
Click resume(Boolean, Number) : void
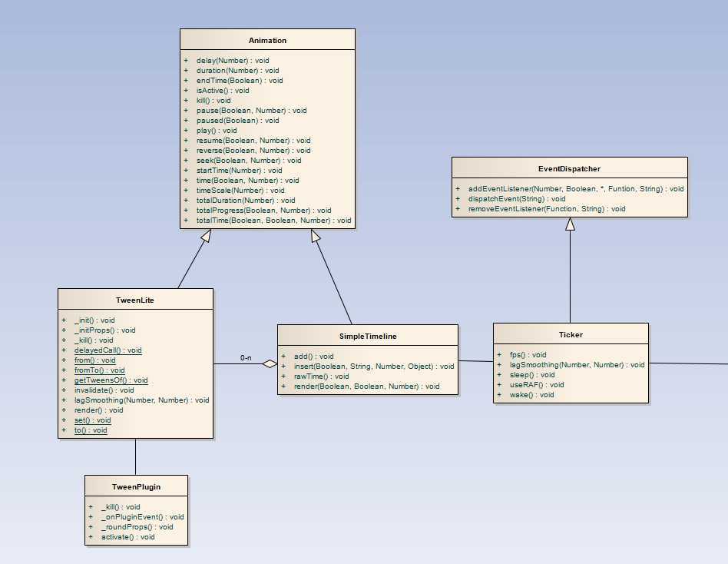[253, 141]
